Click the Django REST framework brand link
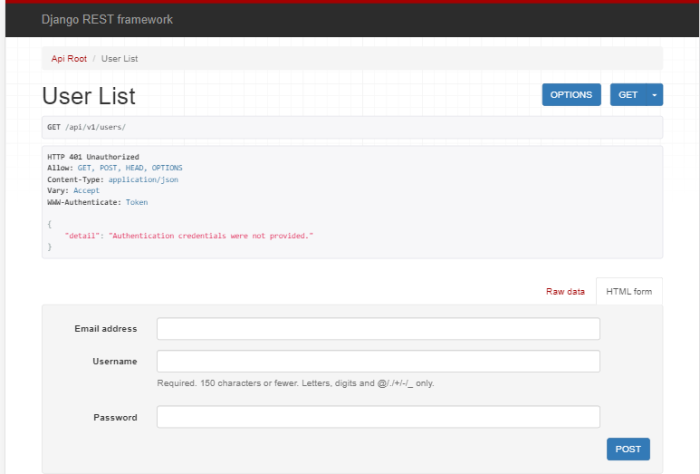The width and height of the screenshot is (700, 474). point(107,19)
